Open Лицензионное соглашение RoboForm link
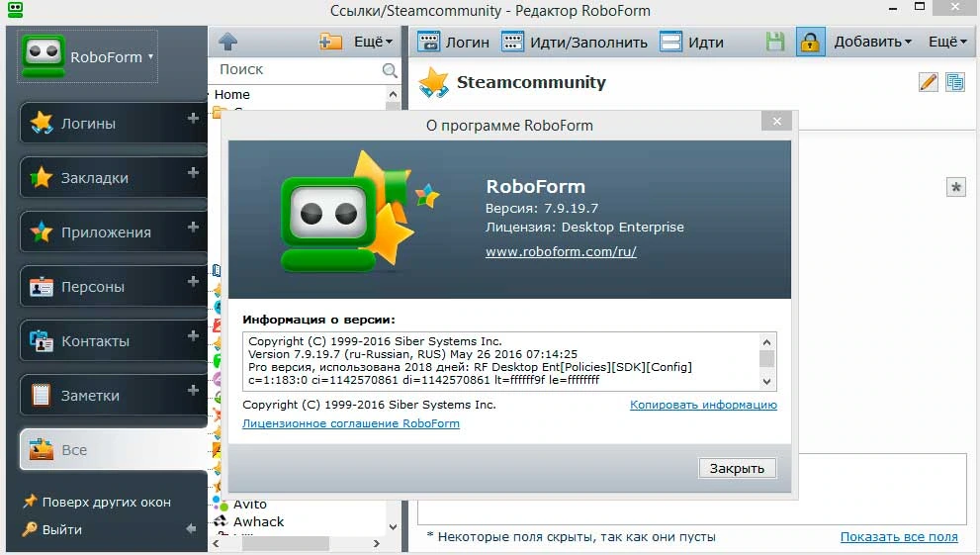The height and width of the screenshot is (555, 980). [351, 423]
